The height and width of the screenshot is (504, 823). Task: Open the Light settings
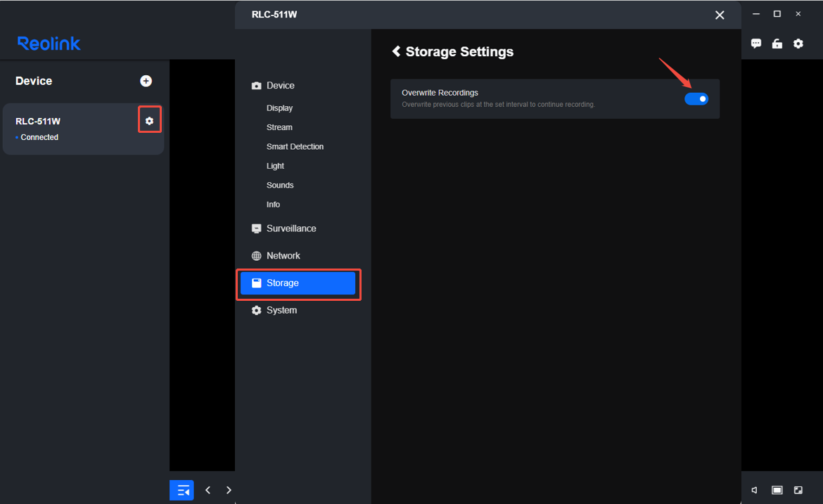point(275,166)
